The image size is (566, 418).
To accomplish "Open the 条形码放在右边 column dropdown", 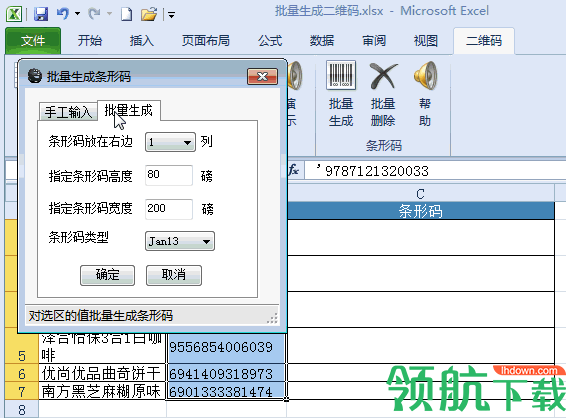I will click(x=170, y=142).
